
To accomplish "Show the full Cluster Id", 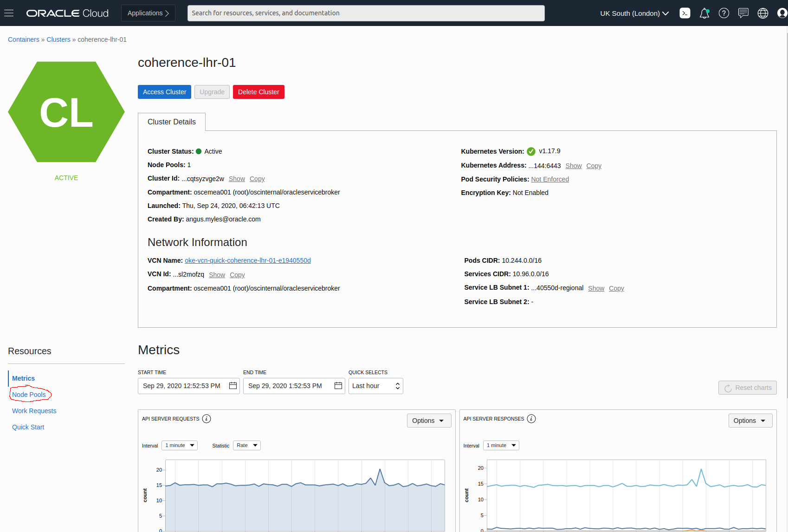I will [237, 179].
